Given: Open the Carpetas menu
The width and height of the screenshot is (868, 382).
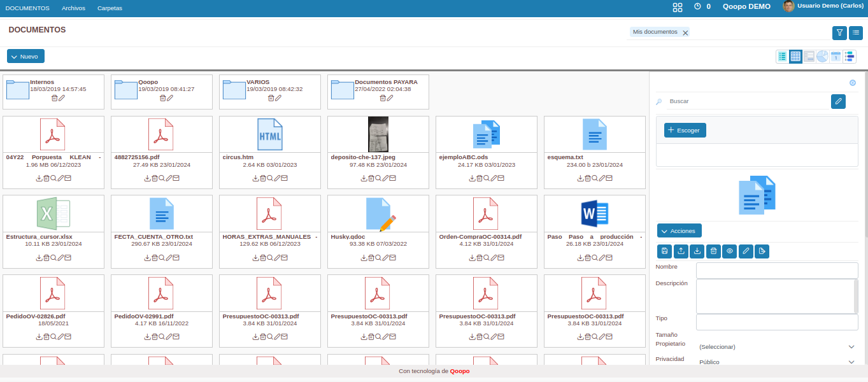Looking at the screenshot, I should click(x=110, y=8).
